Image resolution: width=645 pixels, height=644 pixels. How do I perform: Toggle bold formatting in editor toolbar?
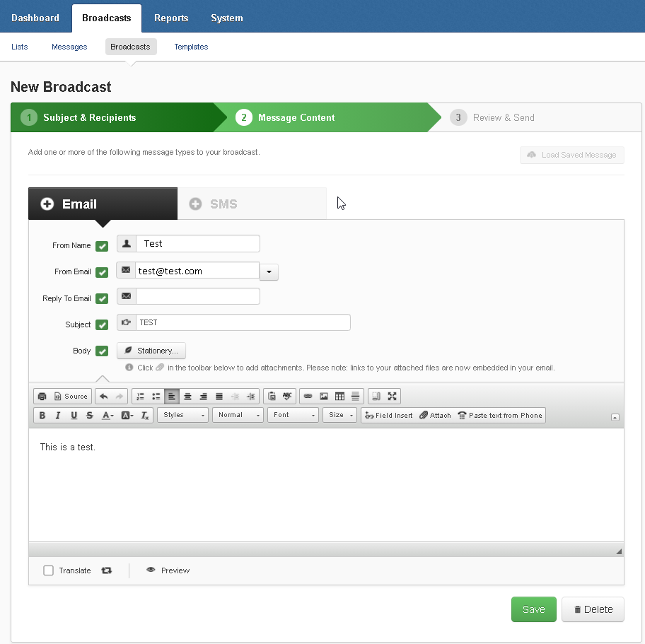pos(42,416)
